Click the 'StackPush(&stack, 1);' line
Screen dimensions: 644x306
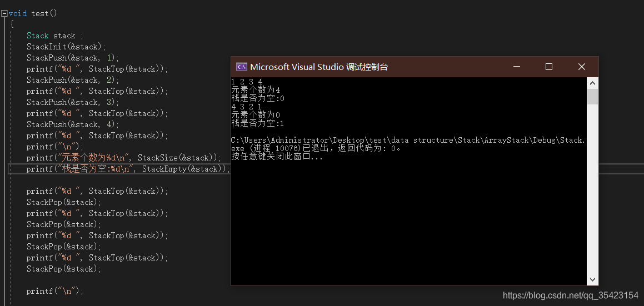[73, 58]
